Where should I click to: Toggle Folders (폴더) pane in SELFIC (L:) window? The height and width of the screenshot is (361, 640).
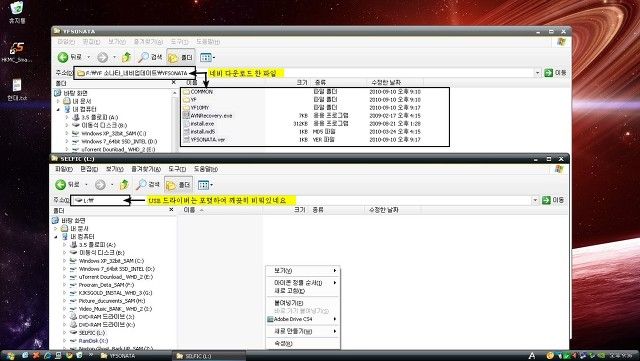coord(178,185)
